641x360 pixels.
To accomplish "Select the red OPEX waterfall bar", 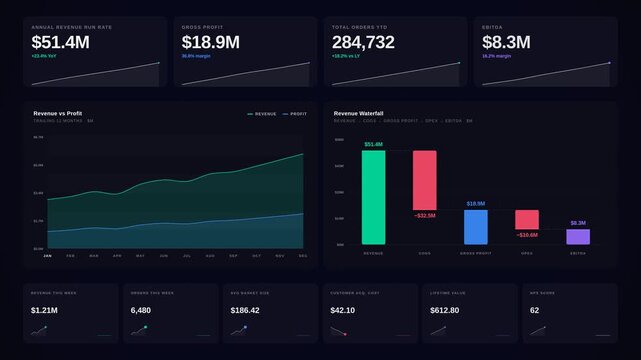I will coord(527,219).
